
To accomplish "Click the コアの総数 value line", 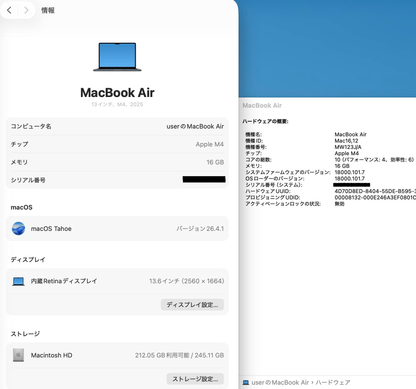I will pos(374,160).
